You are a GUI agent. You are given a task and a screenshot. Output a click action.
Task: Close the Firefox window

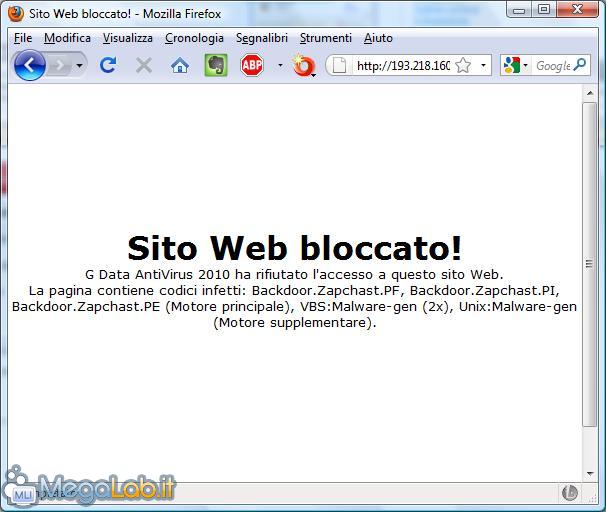click(578, 9)
